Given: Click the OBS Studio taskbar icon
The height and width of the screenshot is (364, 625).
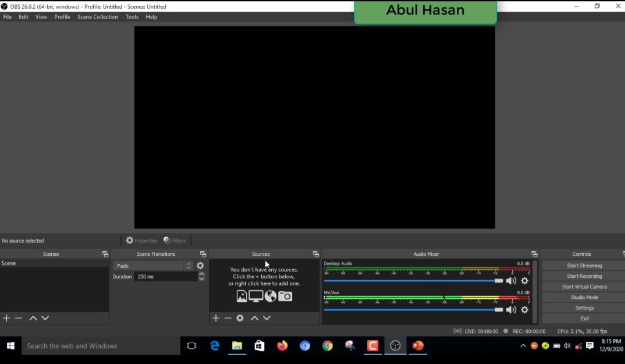Looking at the screenshot, I should [395, 345].
